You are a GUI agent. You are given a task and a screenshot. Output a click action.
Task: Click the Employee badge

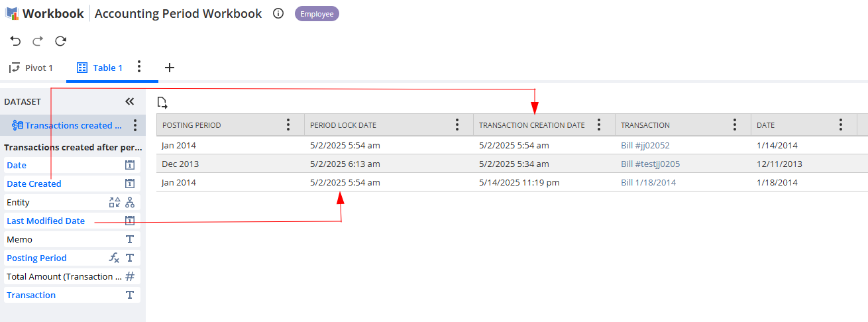317,13
